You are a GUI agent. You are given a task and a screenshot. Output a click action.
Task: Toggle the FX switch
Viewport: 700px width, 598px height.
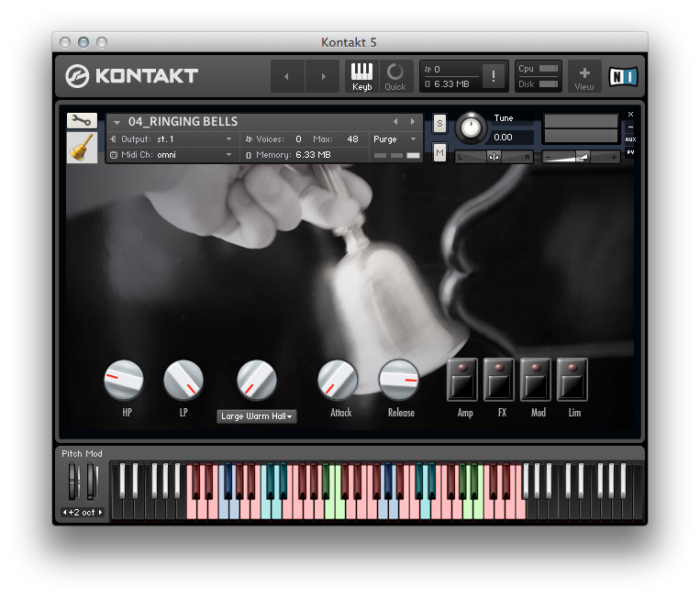[x=499, y=381]
